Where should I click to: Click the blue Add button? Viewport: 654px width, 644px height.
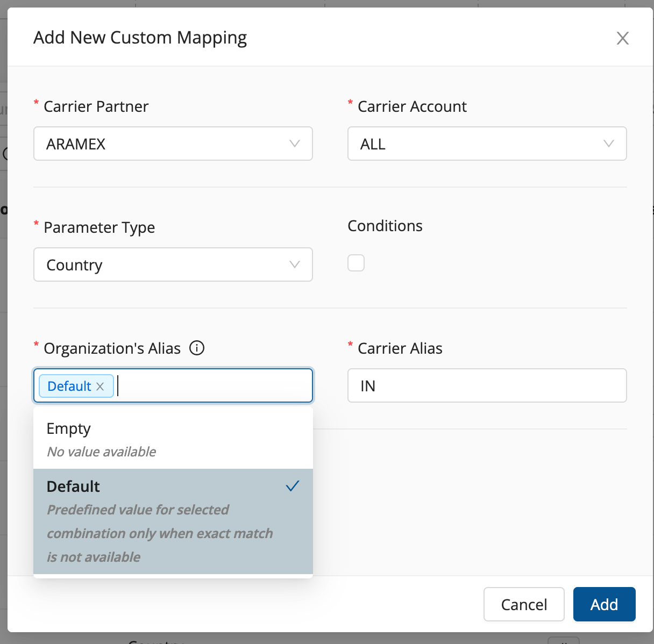604,605
